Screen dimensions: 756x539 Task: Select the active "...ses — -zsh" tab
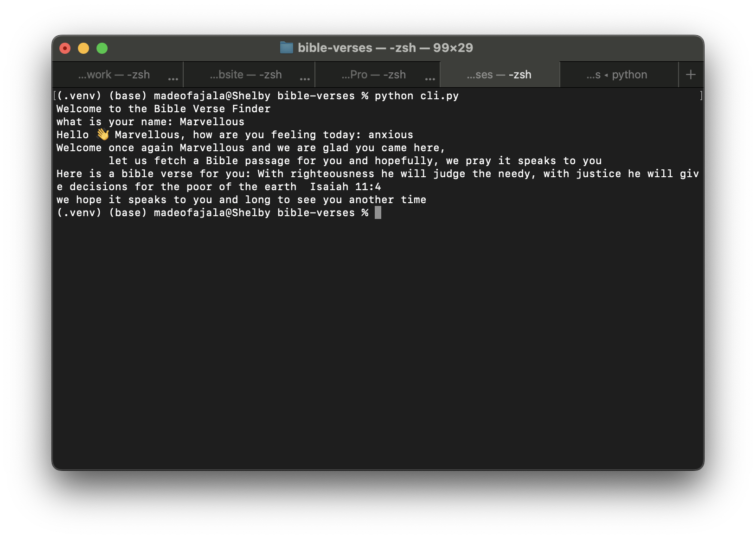[x=499, y=75]
